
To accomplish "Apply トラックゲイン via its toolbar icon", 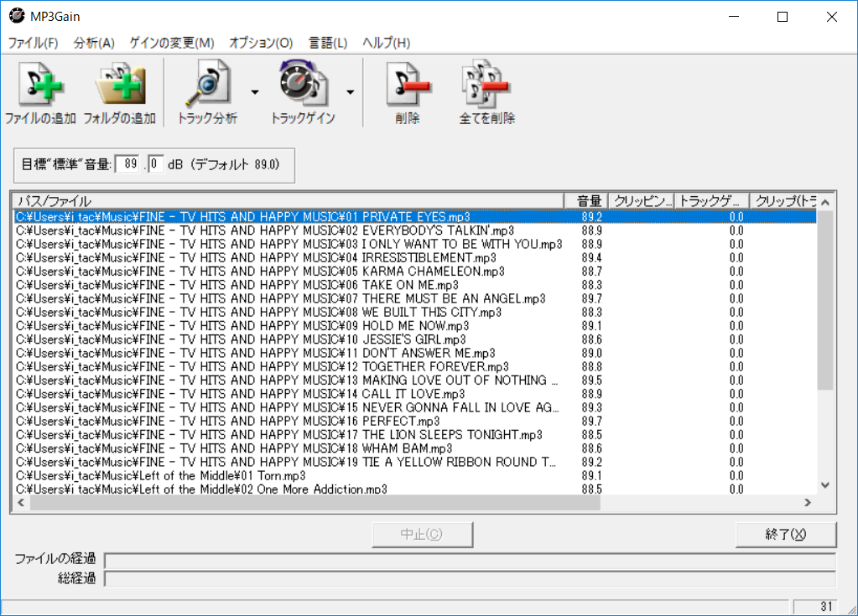I will pyautogui.click(x=300, y=84).
